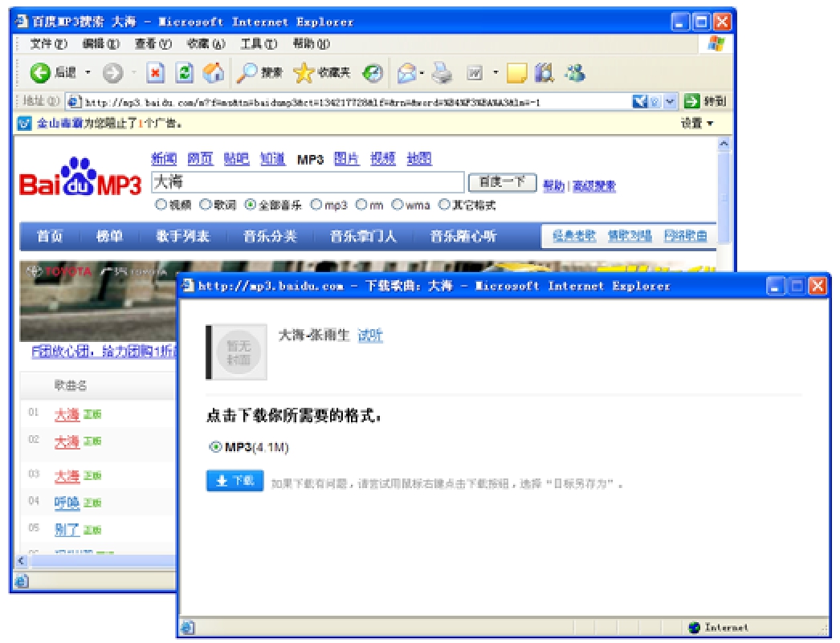840x643 pixels.
Task: Open the 收藏夹 star icon
Action: coord(304,73)
